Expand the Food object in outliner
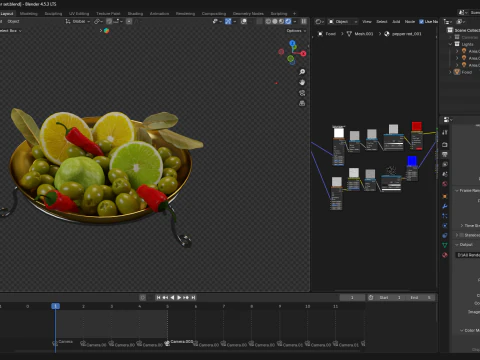 tap(451, 72)
